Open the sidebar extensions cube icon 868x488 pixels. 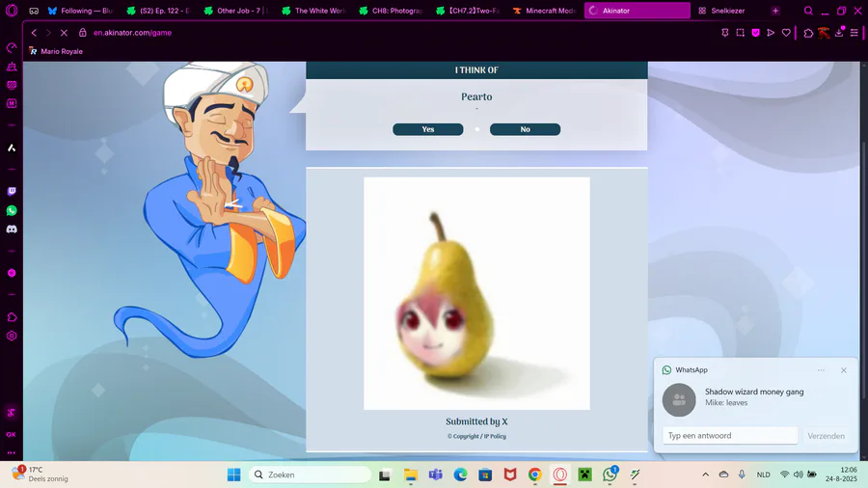pyautogui.click(x=12, y=317)
